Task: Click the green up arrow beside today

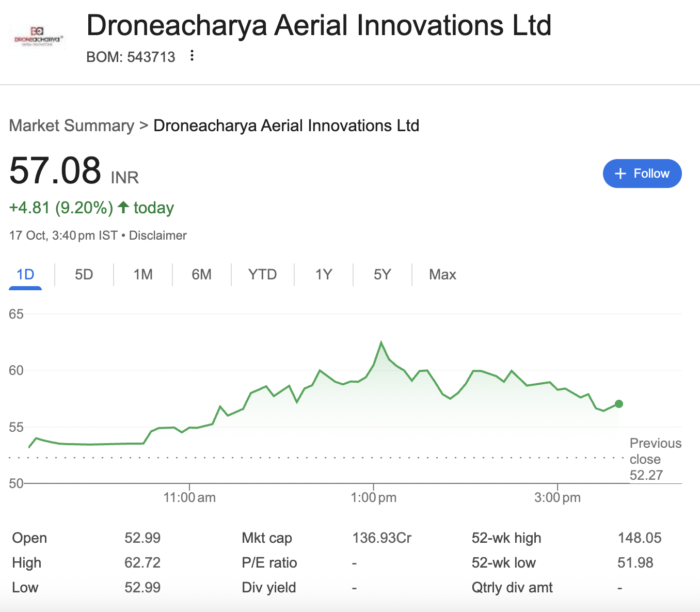Action: click(123, 208)
